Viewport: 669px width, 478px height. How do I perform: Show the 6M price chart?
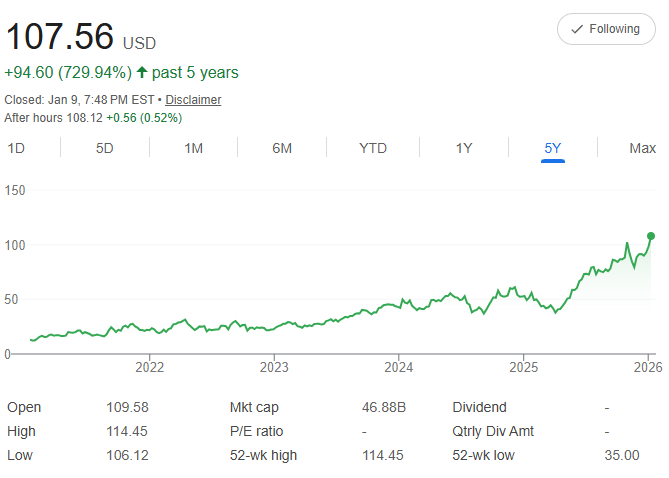(x=282, y=148)
